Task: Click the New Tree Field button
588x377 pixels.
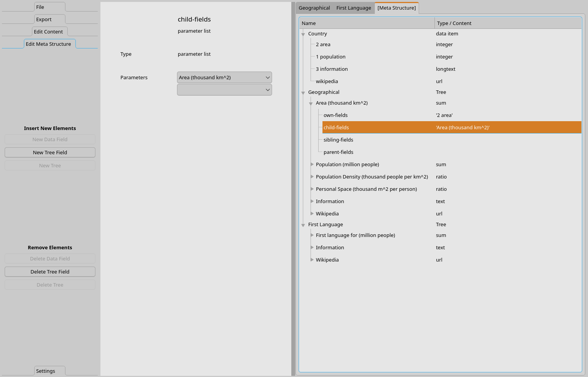Action: pos(50,152)
